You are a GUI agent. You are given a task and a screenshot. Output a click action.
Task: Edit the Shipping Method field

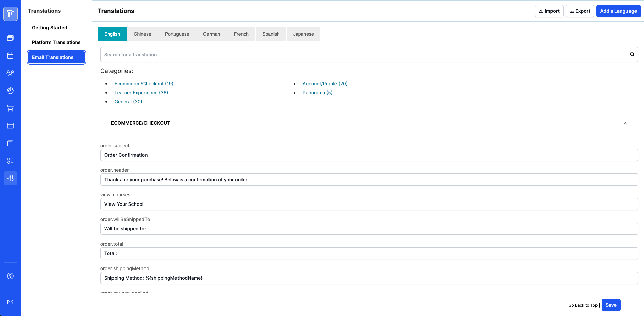[x=369, y=278]
